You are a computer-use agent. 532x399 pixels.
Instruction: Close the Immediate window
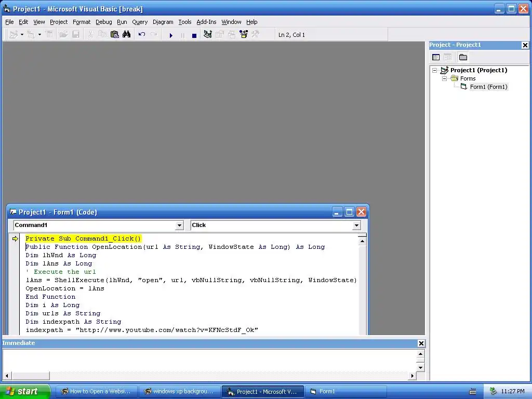tap(421, 343)
